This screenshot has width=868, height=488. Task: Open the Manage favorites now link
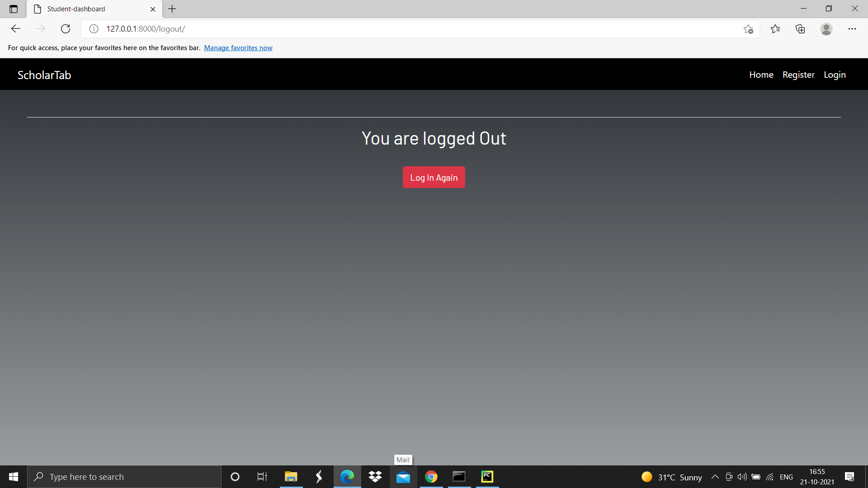[x=238, y=47]
